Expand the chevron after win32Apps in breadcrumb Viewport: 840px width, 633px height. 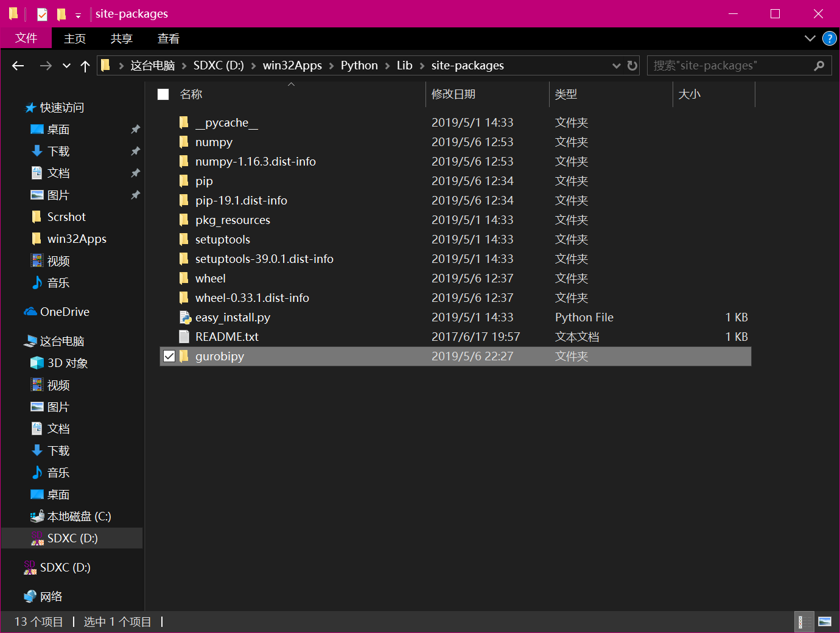[x=331, y=66]
